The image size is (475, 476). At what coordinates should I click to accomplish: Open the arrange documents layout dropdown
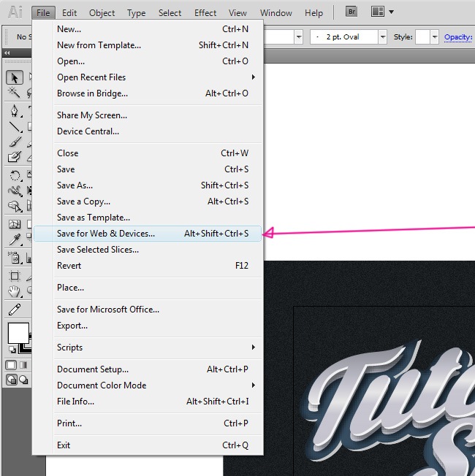[x=382, y=12]
